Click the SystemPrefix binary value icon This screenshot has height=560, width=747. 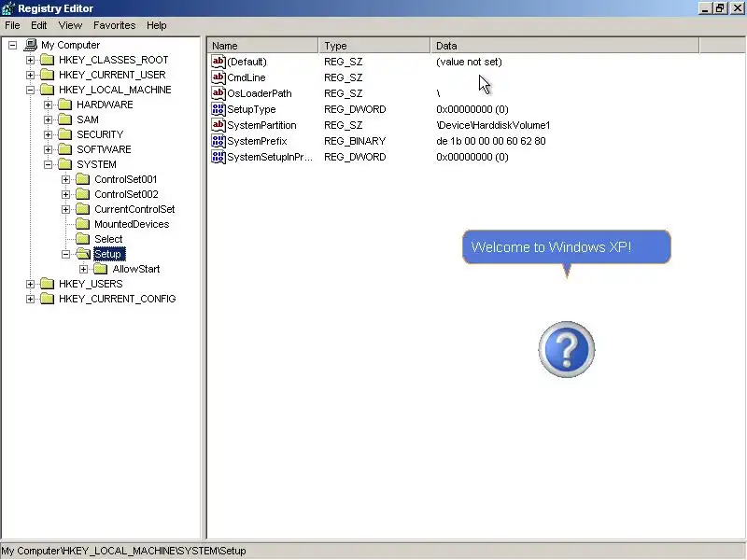[218, 141]
